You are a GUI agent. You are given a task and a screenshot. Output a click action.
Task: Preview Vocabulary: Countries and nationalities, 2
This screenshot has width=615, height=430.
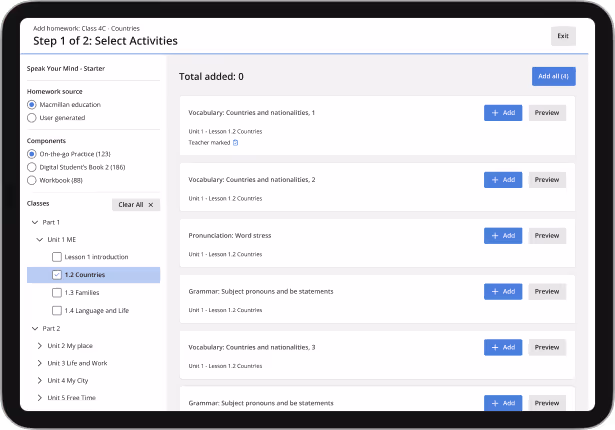547,180
